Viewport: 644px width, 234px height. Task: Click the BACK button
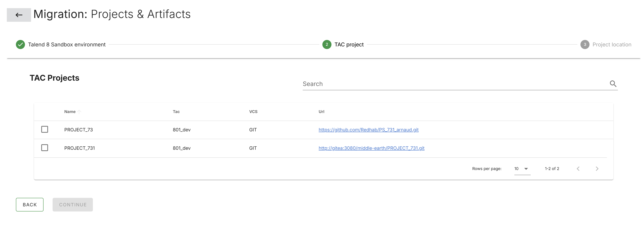point(30,204)
